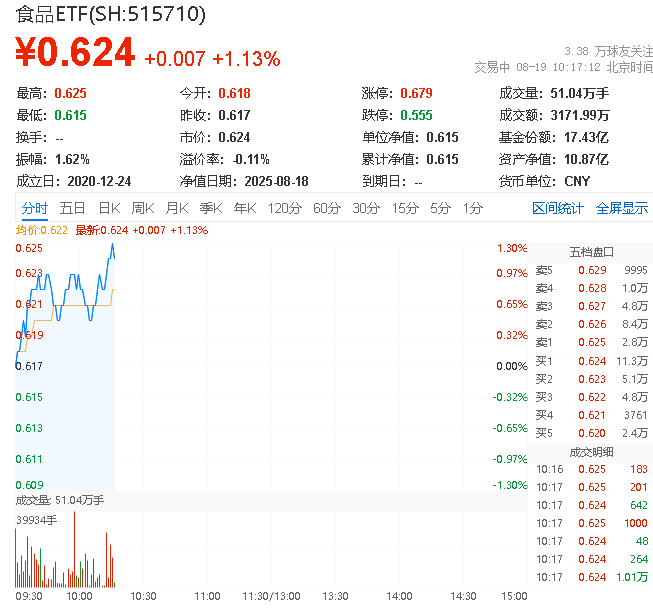
Task: Click the current price ¥0.624
Action: pyautogui.click(x=75, y=52)
